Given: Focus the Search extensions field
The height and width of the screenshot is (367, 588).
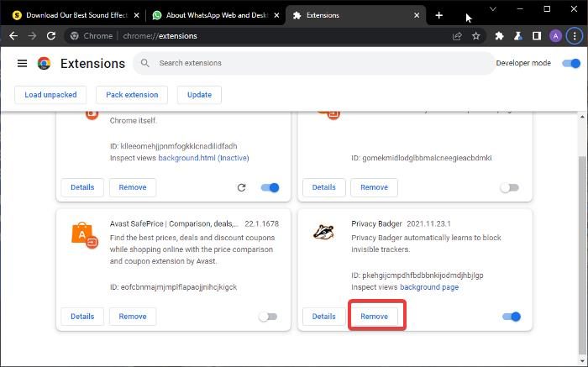Looking at the screenshot, I should (319, 63).
